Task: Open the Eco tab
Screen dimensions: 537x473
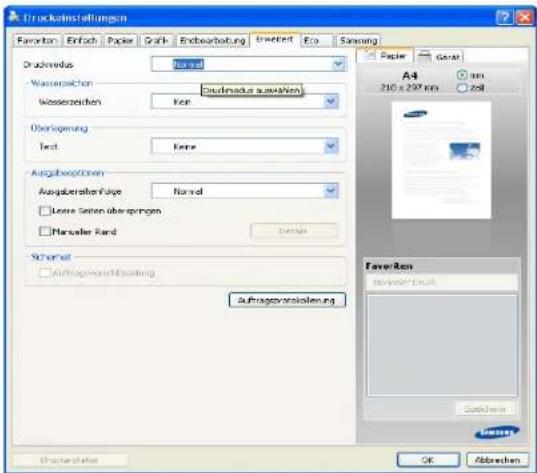Action: (317, 40)
